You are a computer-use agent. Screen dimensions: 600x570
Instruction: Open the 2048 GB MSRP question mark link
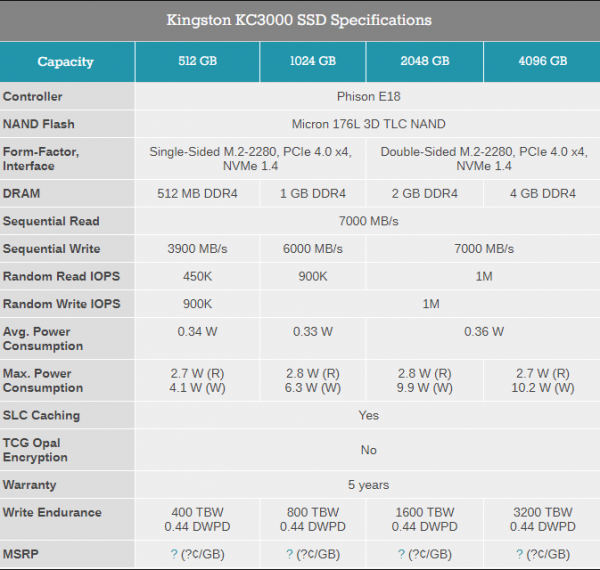tap(401, 554)
